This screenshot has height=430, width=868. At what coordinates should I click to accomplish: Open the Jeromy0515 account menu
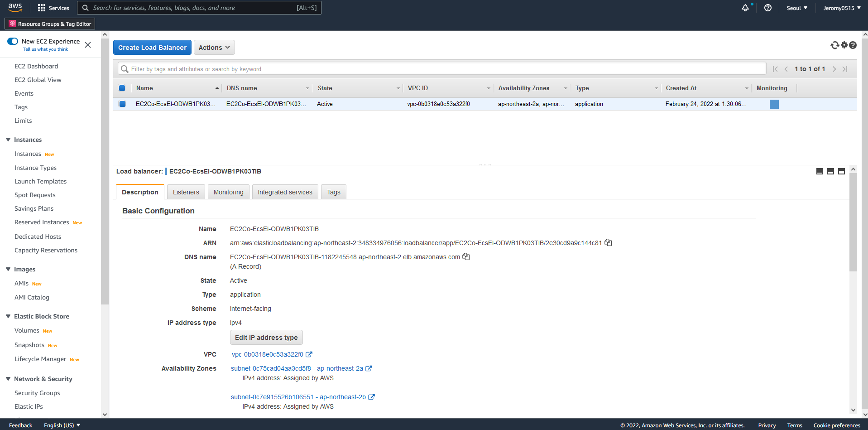842,8
